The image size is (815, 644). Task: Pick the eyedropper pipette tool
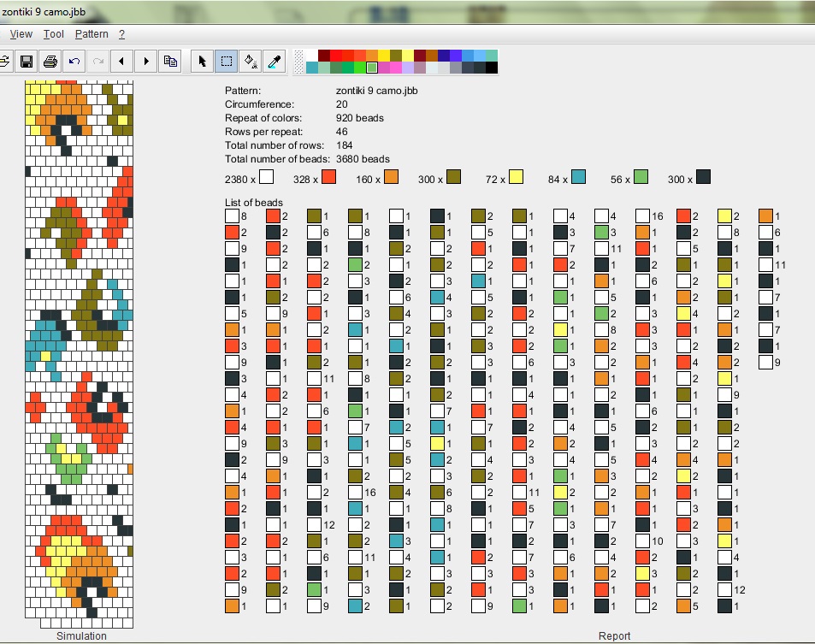pyautogui.click(x=275, y=61)
